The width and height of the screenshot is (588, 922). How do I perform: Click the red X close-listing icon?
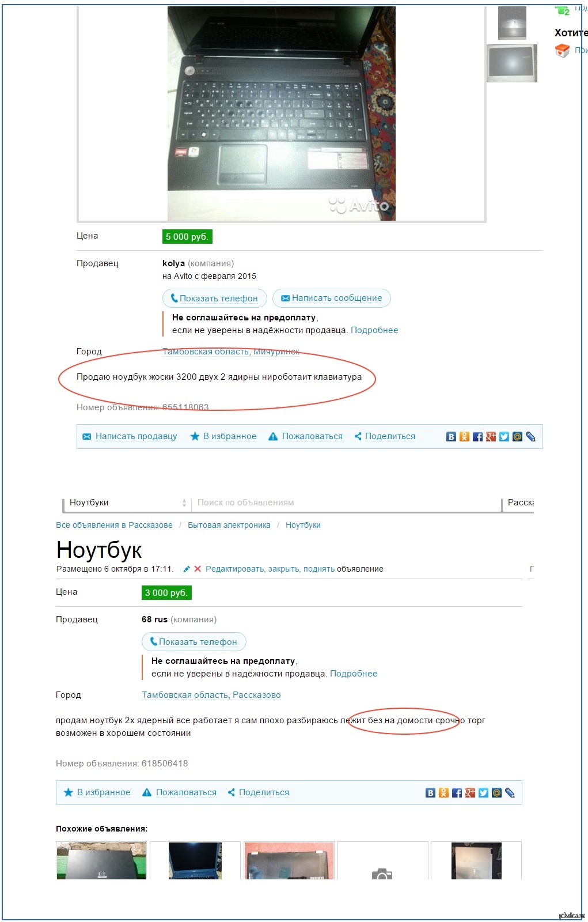click(x=198, y=569)
